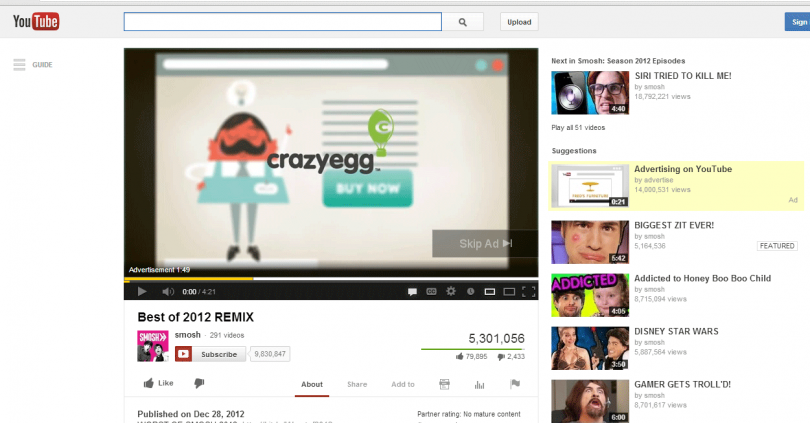Click the Next in Smosh playlist heading

[618, 60]
